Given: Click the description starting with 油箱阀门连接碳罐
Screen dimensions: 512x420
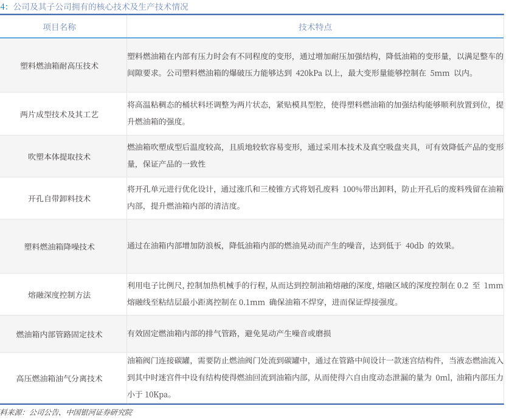Looking at the screenshot, I should [x=315, y=377].
